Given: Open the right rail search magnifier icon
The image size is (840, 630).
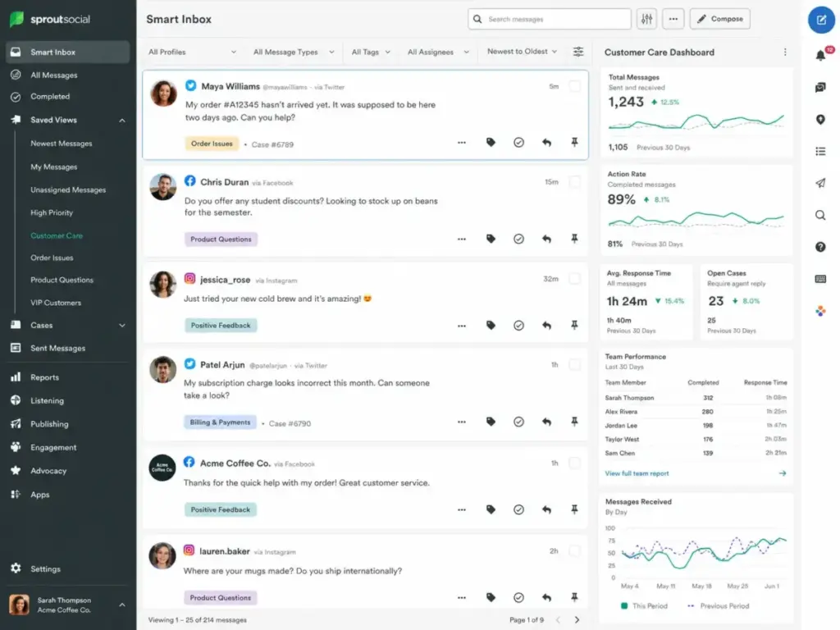Looking at the screenshot, I should [820, 216].
